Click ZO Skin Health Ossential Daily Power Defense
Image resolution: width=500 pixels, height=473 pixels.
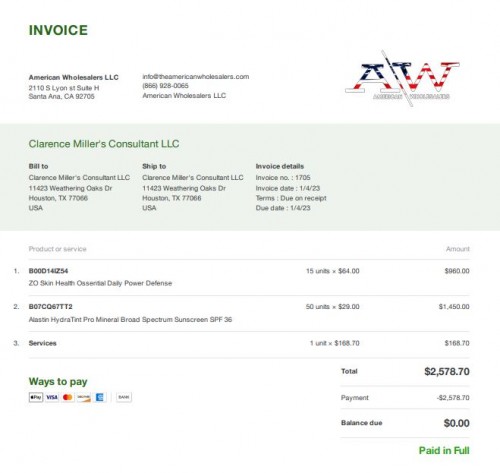(100, 283)
